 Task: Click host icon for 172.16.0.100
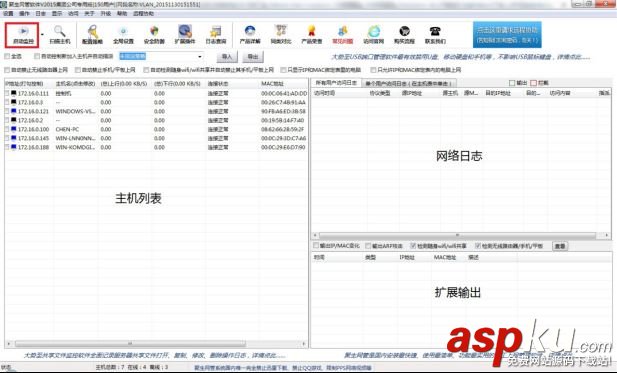(14, 129)
